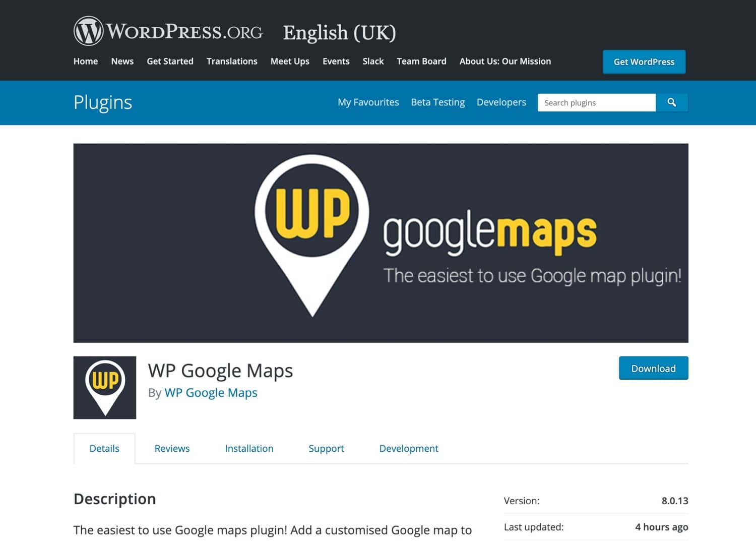756x541 pixels.
Task: Click the Plugins section heading
Action: (x=102, y=102)
